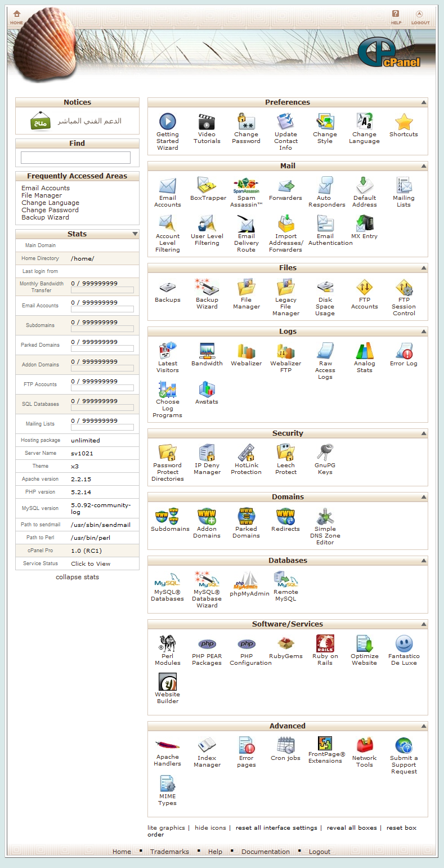Viewport: 444px width, 868px height.
Task: Open Cron jobs
Action: [x=286, y=745]
